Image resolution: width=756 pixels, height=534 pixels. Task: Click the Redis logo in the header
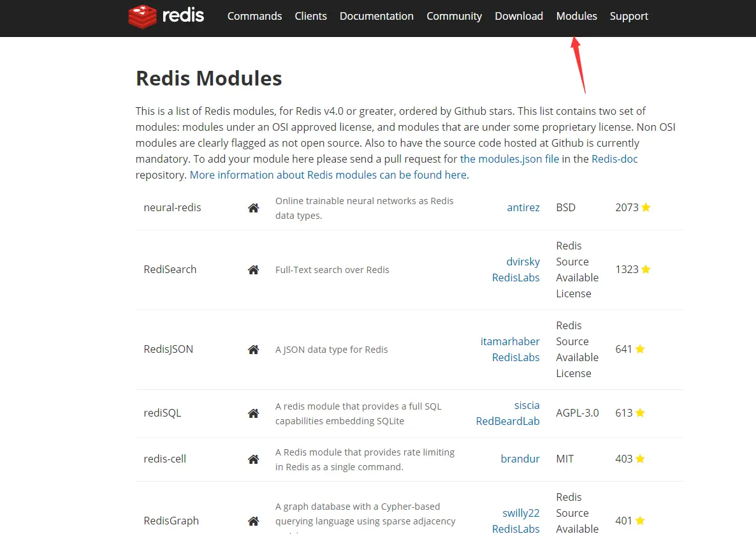[166, 16]
